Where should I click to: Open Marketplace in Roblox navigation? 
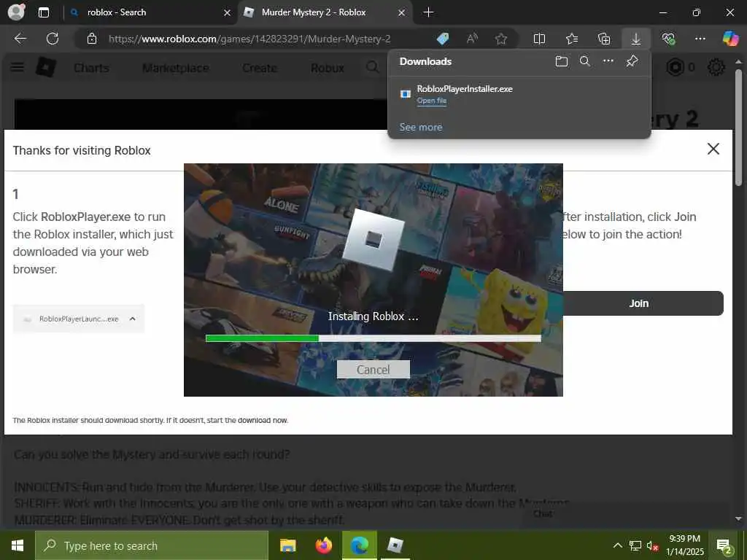click(175, 68)
